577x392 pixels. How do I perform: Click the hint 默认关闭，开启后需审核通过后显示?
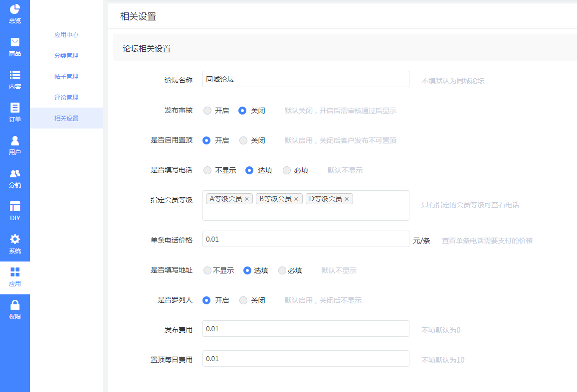coord(341,111)
